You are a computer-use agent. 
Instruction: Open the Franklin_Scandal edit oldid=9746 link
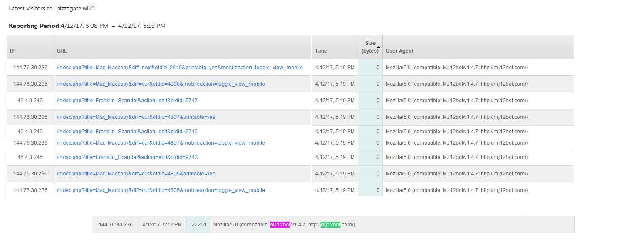pyautogui.click(x=127, y=132)
